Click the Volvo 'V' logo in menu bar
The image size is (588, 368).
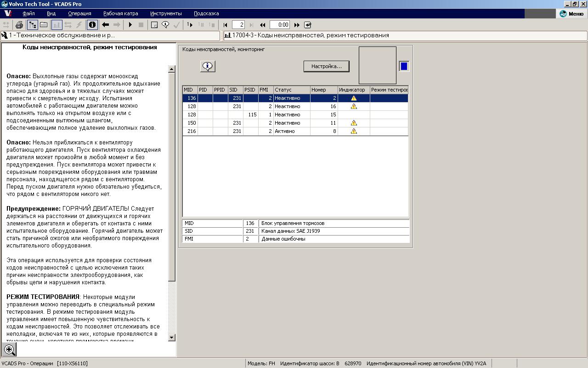[7, 13]
